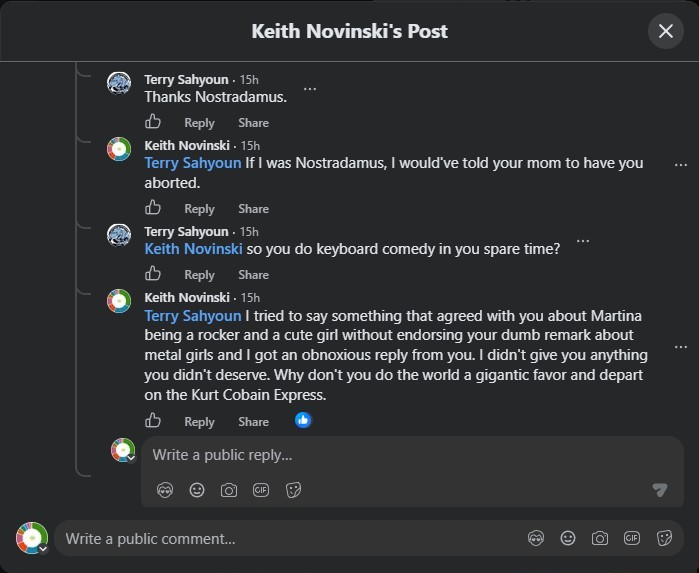Viewport: 699px width, 573px height.
Task: Close Keith Novinski's Post dialog
Action: [666, 31]
